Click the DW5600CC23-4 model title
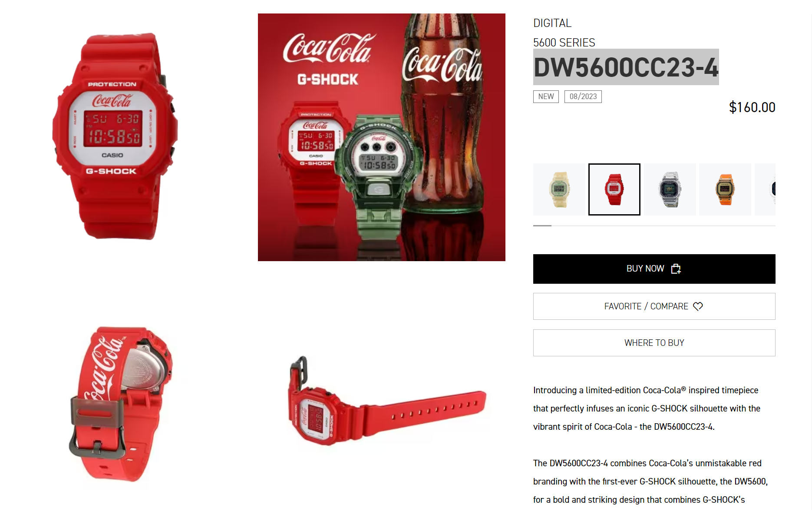Screen dimensions: 812x511 coord(626,67)
